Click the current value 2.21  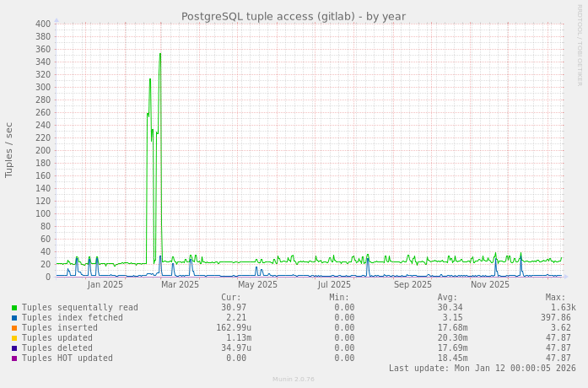click(x=236, y=318)
